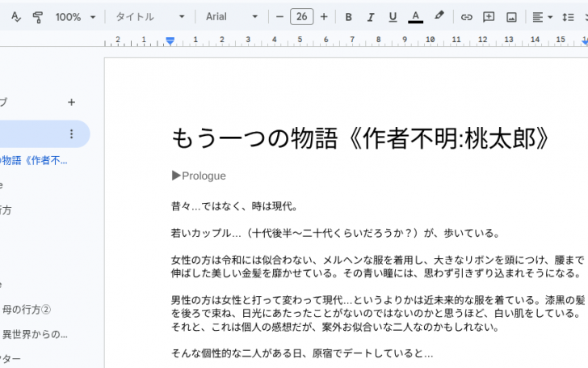
Task: Jump to outline heading 物語《作者不...
Action: (x=34, y=161)
